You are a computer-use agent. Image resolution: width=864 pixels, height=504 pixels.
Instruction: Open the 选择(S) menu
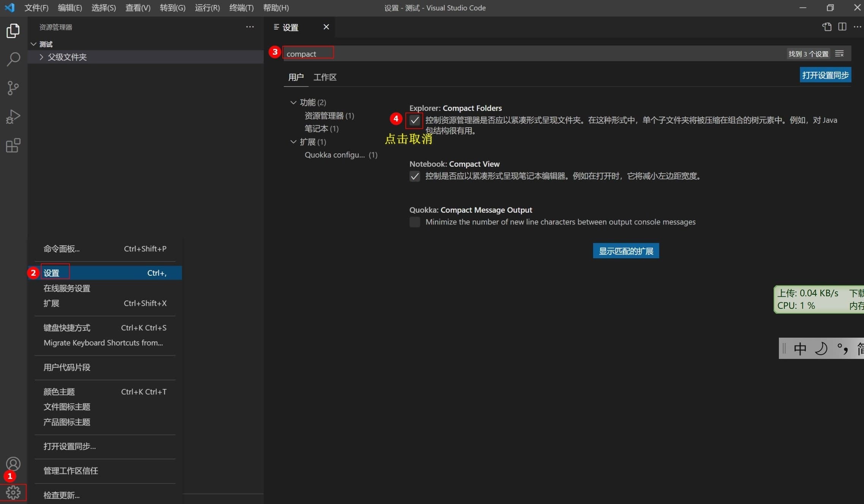(x=104, y=8)
